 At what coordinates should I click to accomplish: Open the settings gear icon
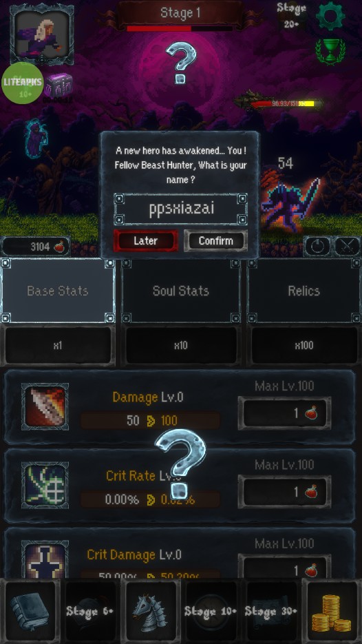pyautogui.click(x=330, y=16)
